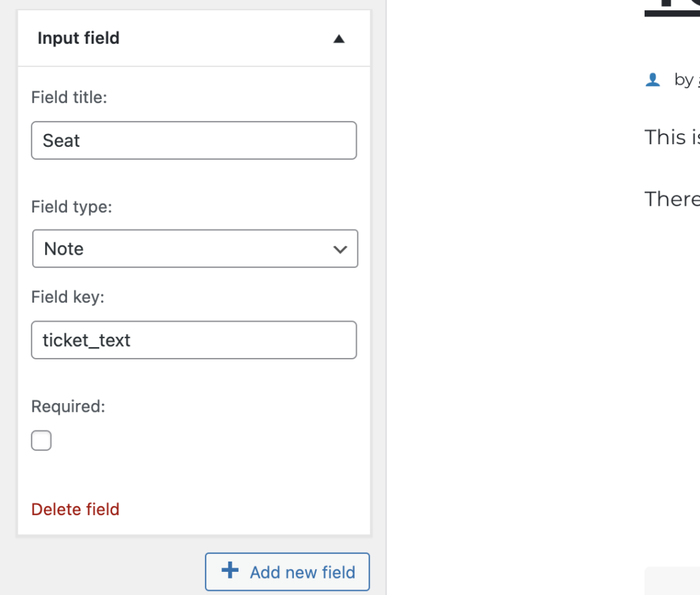
Task: Activate the Delete field link
Action: click(x=75, y=509)
